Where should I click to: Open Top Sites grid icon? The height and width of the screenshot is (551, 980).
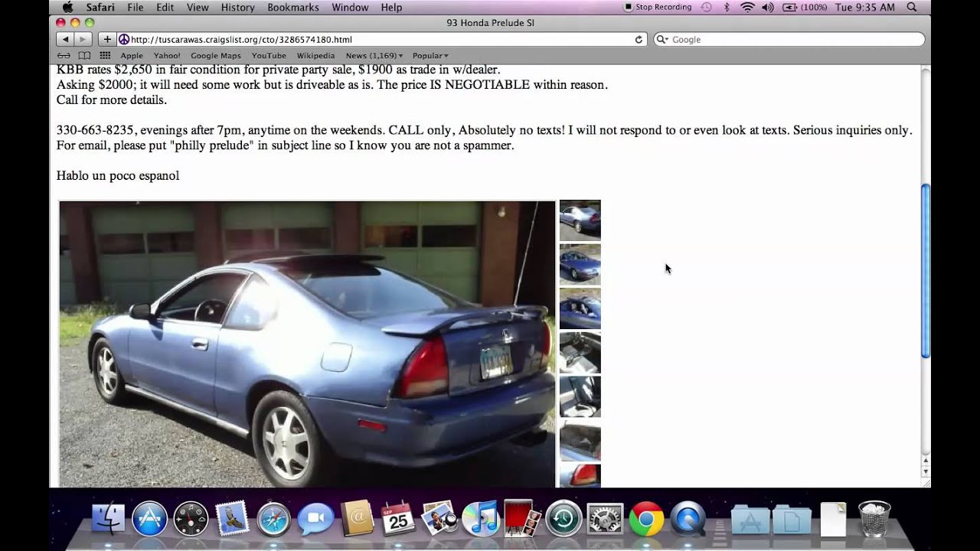coord(105,56)
